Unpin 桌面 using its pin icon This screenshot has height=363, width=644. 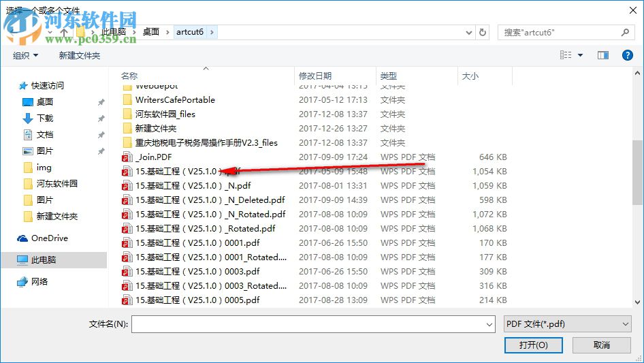pos(101,102)
